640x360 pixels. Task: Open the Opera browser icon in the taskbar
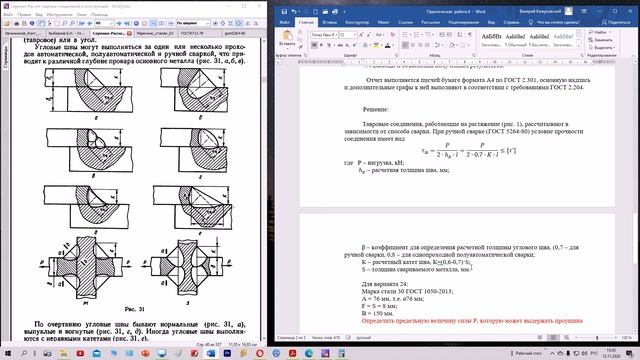click(260, 353)
